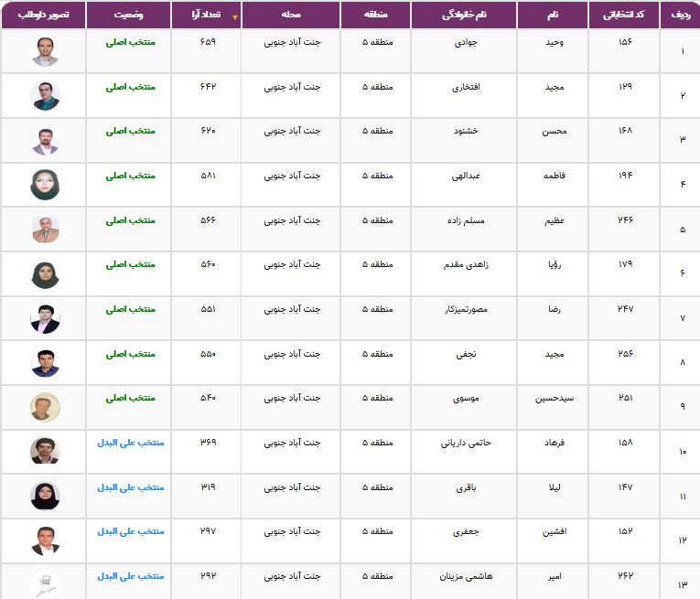The image size is (700, 599).
Task: Click the نام خانوادگی column header
Action: (x=464, y=15)
